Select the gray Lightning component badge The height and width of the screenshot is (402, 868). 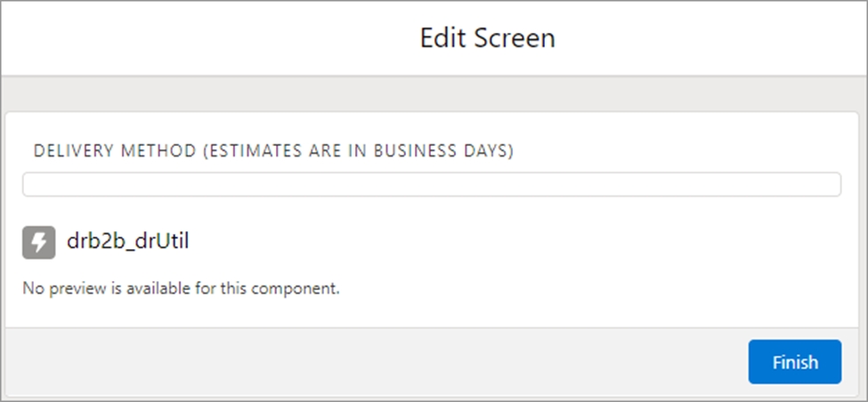tap(38, 242)
